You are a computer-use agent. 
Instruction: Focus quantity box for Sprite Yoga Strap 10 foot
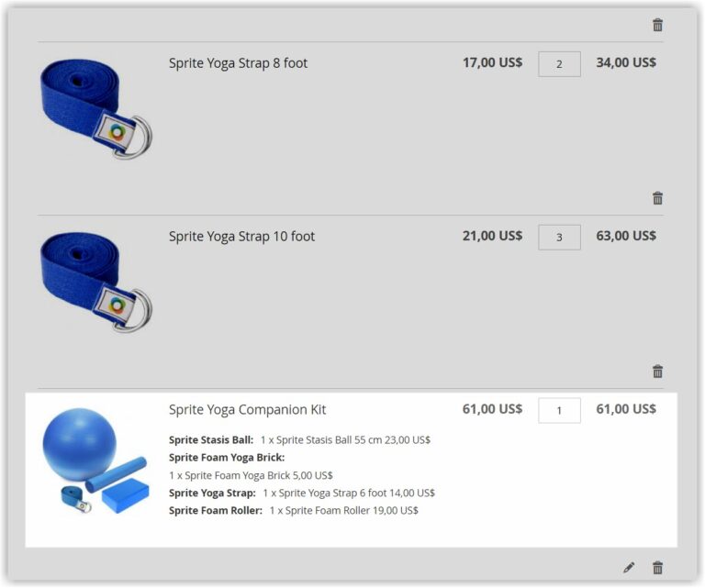[x=559, y=238]
